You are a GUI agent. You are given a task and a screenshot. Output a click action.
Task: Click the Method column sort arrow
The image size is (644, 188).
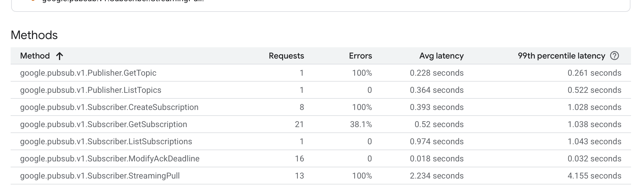tap(60, 56)
